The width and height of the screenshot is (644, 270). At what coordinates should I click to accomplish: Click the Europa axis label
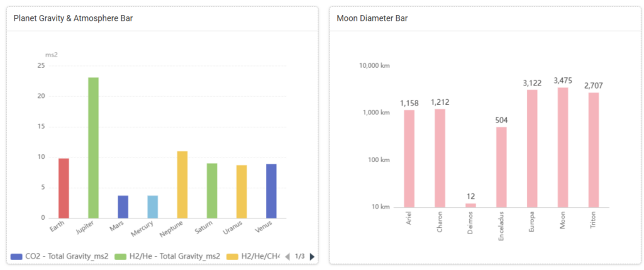click(532, 221)
